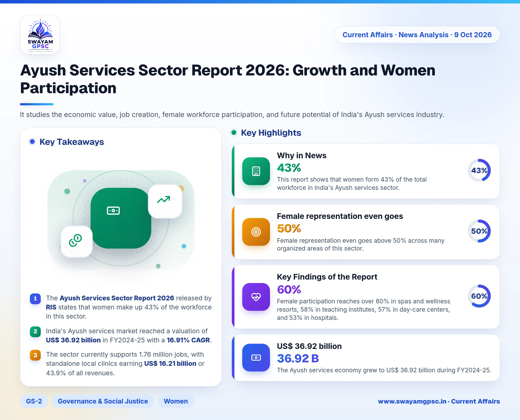The width and height of the screenshot is (520, 420).
Task: Click the 43% circular progress ring
Action: tap(479, 170)
